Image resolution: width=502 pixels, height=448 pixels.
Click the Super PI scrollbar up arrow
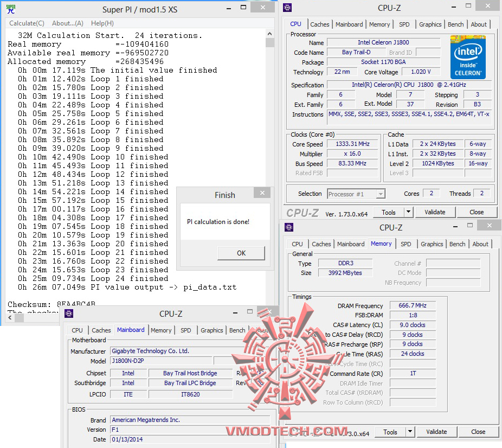[x=269, y=34]
